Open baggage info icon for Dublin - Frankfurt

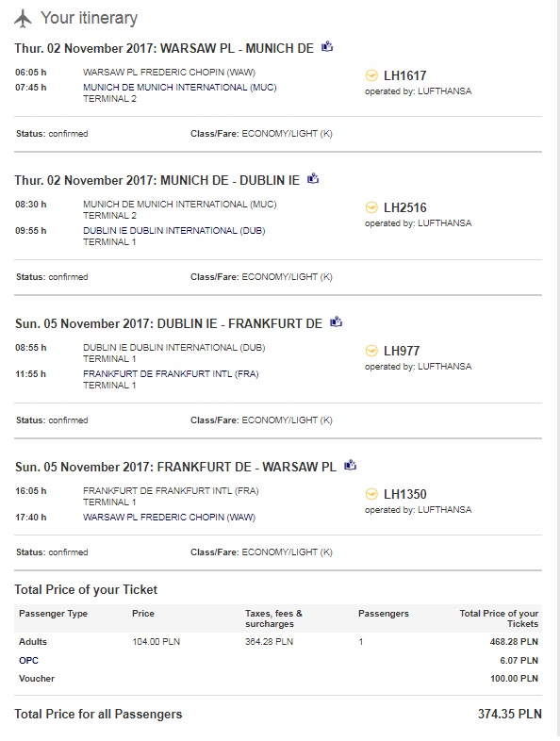pyautogui.click(x=336, y=321)
